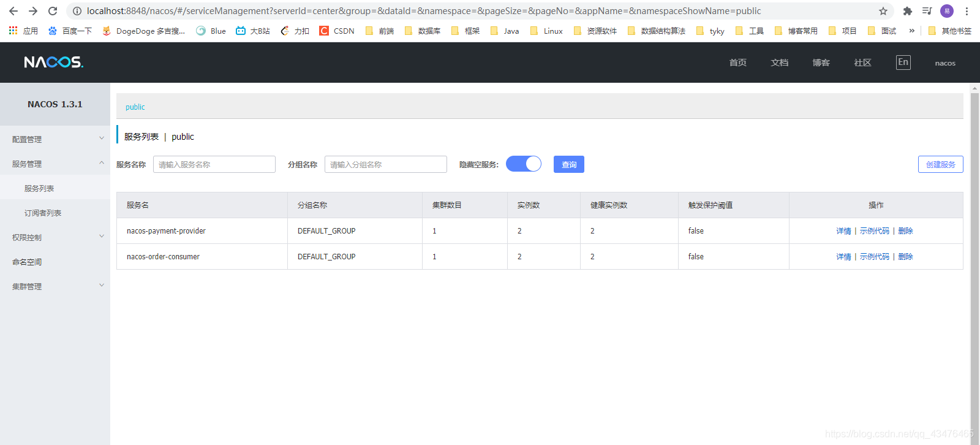Open 示例代码 for nacos-order-consumer

click(x=875, y=257)
